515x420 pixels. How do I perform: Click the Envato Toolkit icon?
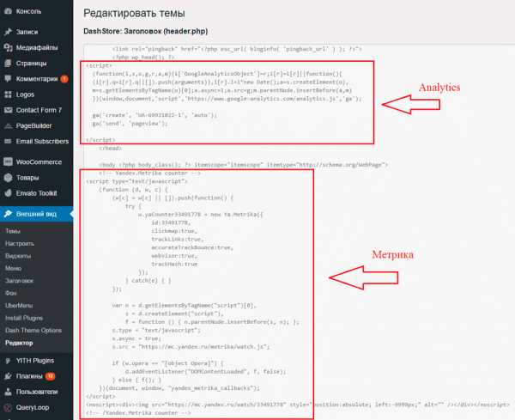pos(8,193)
